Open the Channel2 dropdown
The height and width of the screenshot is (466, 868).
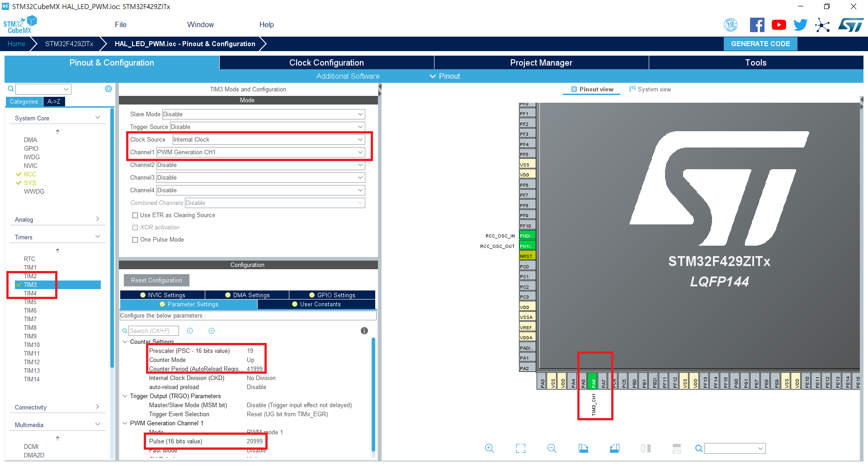tap(261, 165)
